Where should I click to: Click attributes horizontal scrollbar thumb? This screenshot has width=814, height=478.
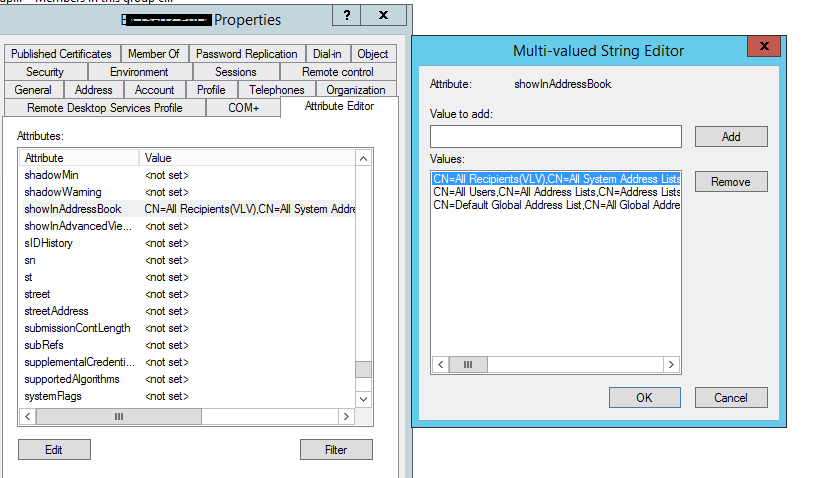[x=119, y=416]
